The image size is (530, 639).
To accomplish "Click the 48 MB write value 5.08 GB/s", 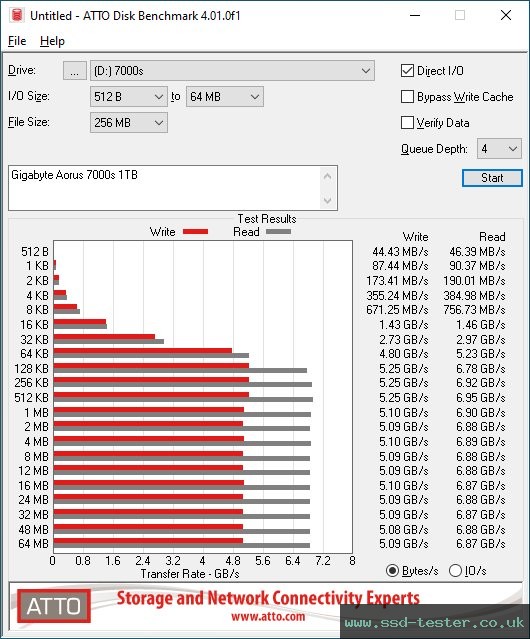I will point(404,530).
